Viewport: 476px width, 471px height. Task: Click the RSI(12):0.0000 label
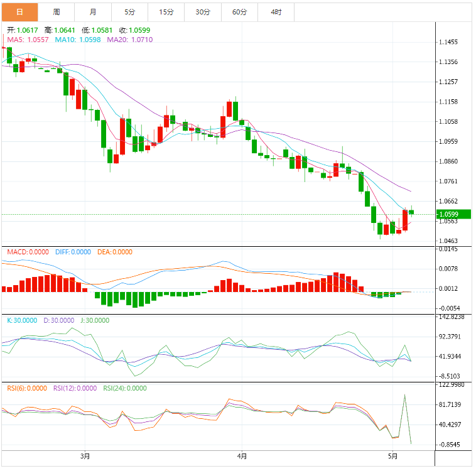coord(75,388)
